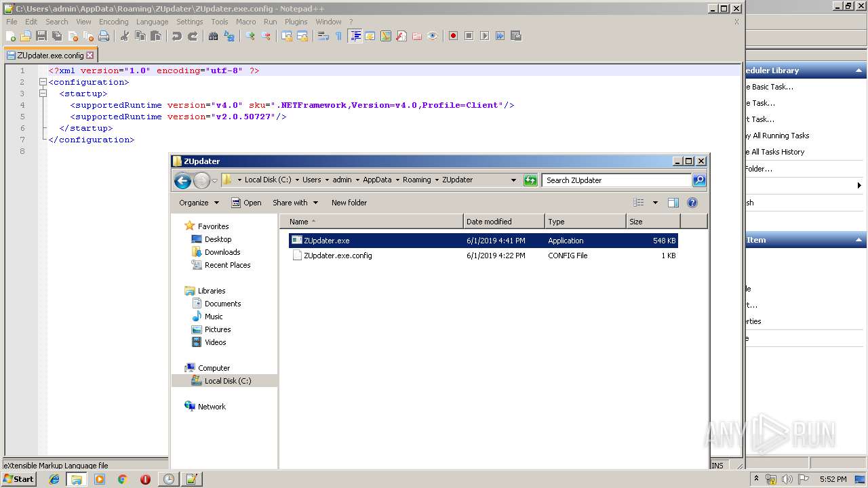The width and height of the screenshot is (868, 488).
Task: Click the Document Map toolbar icon
Action: tap(386, 36)
